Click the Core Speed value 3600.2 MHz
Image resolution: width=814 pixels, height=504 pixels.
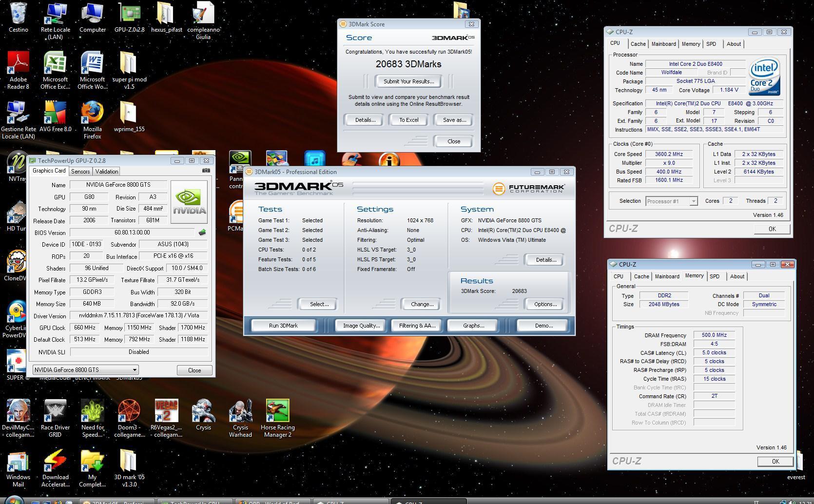click(669, 154)
